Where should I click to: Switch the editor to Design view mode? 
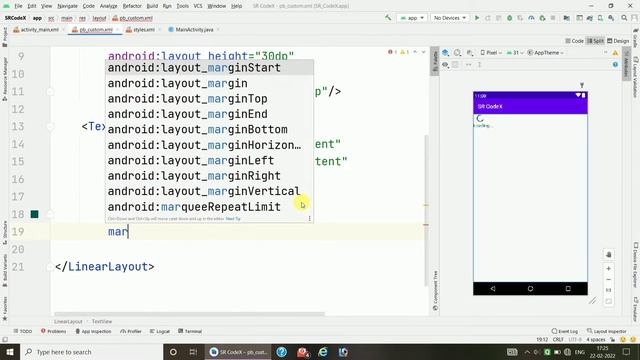618,41
